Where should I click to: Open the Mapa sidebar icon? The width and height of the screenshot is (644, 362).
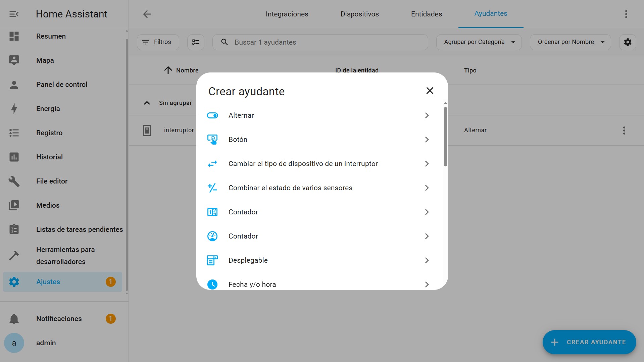pyautogui.click(x=14, y=60)
